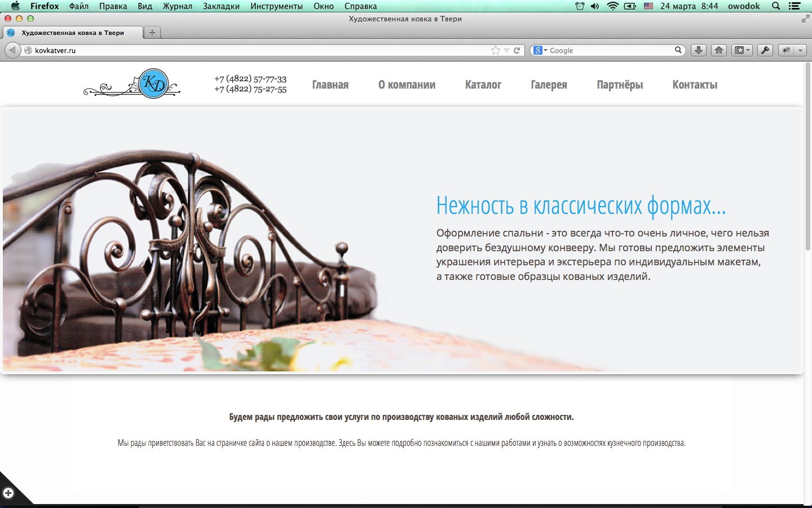Click the search magnifier in Google field
The width and height of the screenshot is (812, 508).
[x=678, y=50]
